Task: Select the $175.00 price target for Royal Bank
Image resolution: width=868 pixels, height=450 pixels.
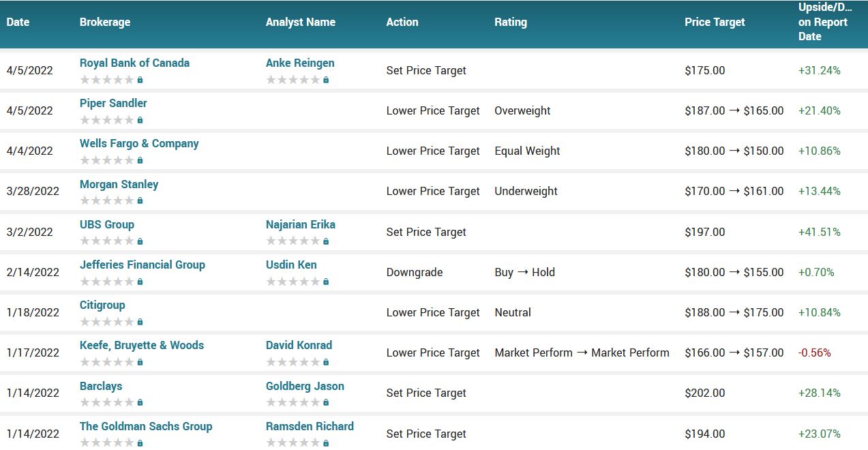Action: click(705, 70)
